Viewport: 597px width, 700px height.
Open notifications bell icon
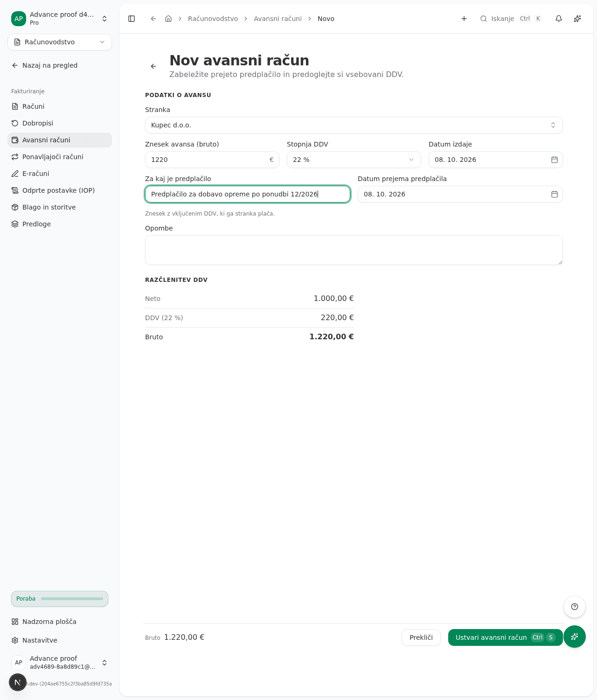(559, 19)
